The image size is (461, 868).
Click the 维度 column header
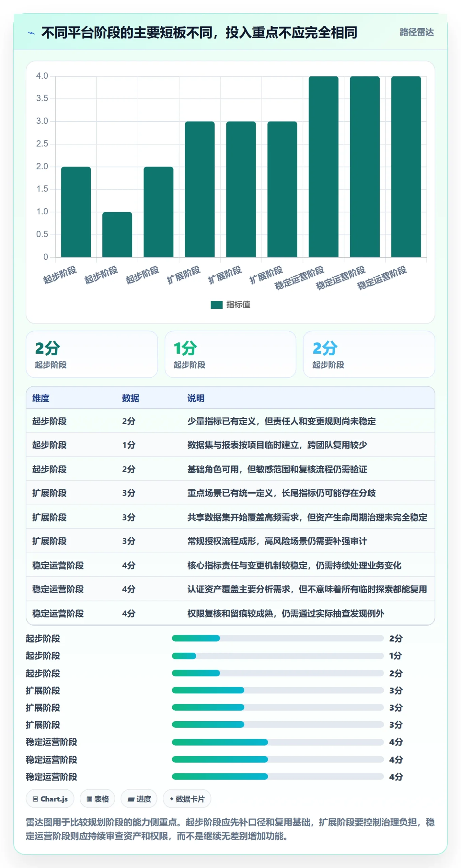[x=41, y=398]
